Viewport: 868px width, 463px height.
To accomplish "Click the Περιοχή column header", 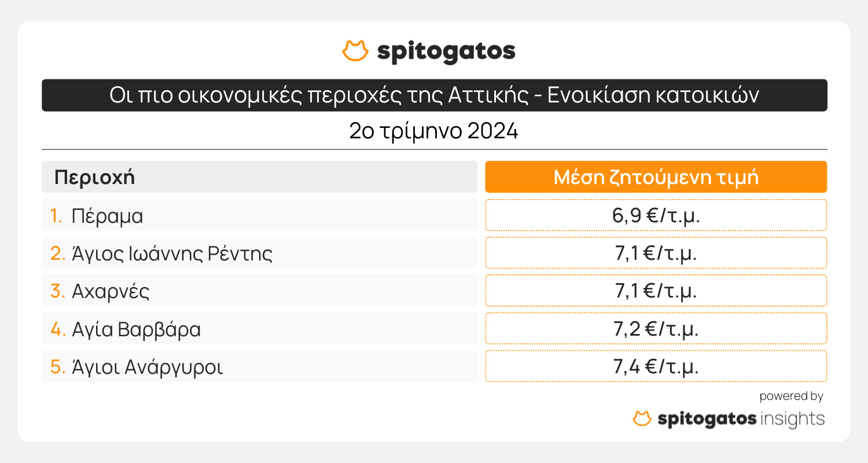I will pos(95,177).
